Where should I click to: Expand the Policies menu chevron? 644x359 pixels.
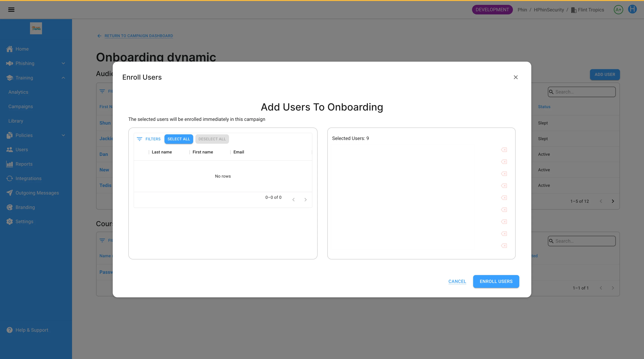(63, 135)
